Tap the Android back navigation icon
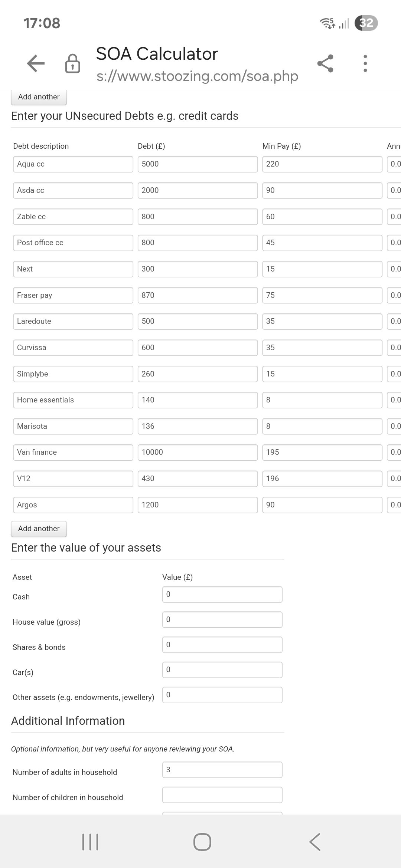This screenshot has width=401, height=868. click(x=315, y=842)
